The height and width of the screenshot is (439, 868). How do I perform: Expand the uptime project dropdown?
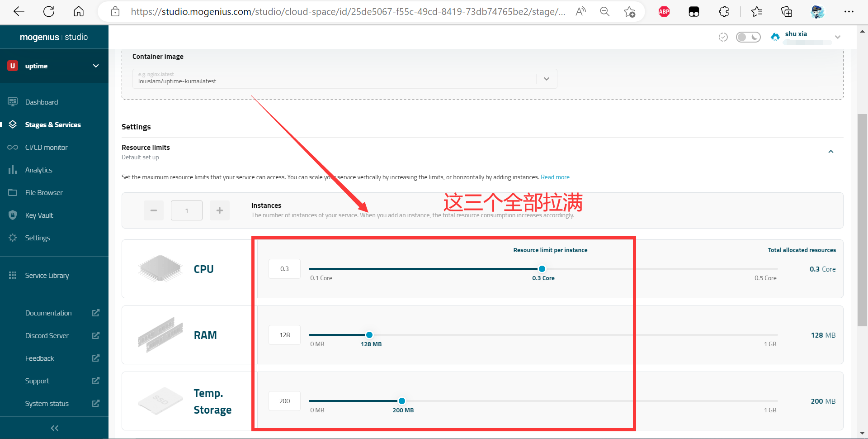96,66
